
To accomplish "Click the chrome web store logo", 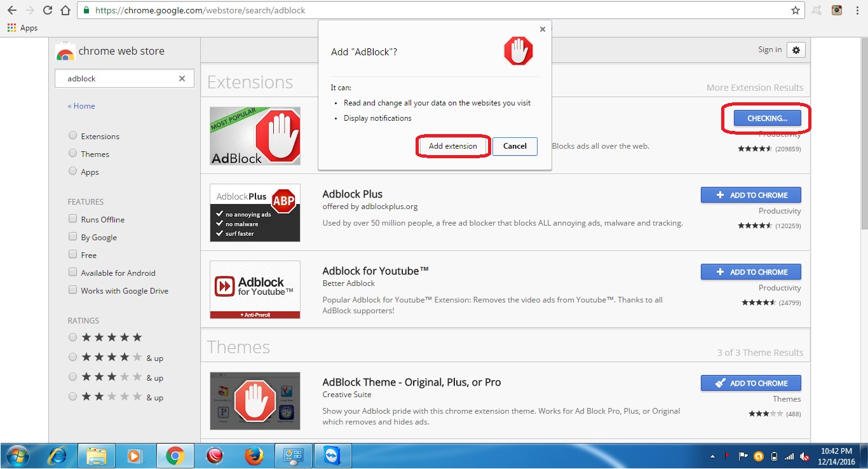I will click(x=110, y=51).
